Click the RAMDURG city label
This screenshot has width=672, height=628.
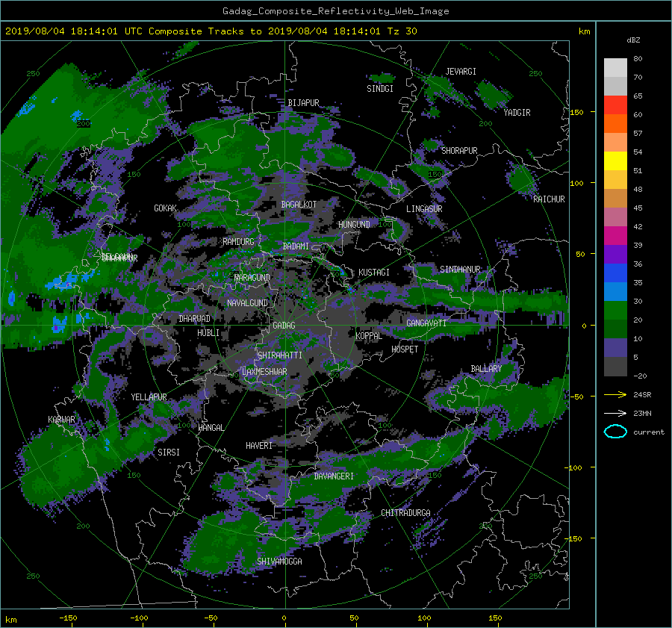point(238,242)
